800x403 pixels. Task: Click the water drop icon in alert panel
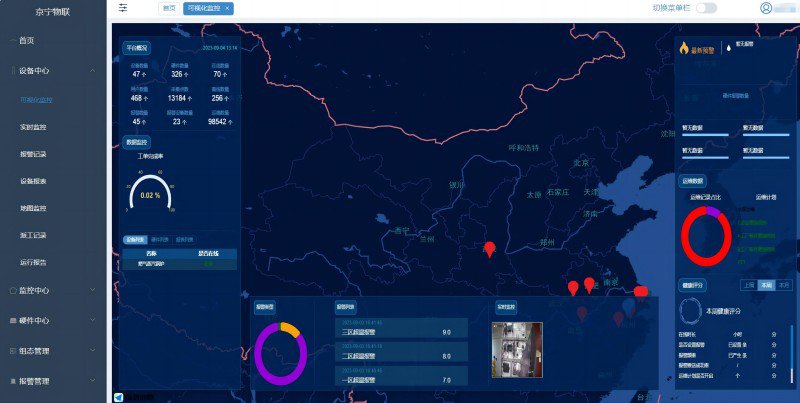727,47
